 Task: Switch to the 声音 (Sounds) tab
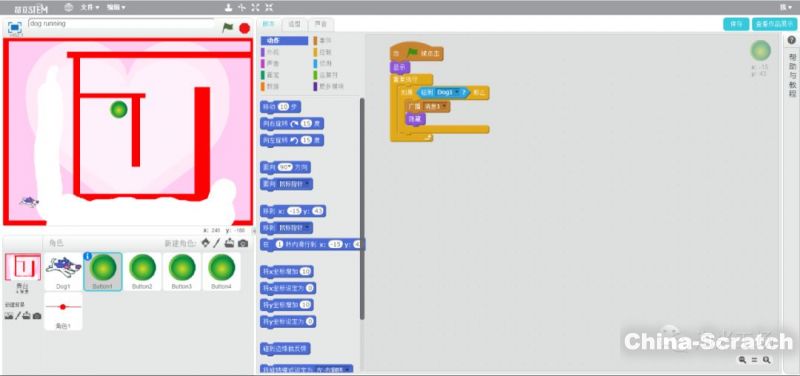click(321, 24)
